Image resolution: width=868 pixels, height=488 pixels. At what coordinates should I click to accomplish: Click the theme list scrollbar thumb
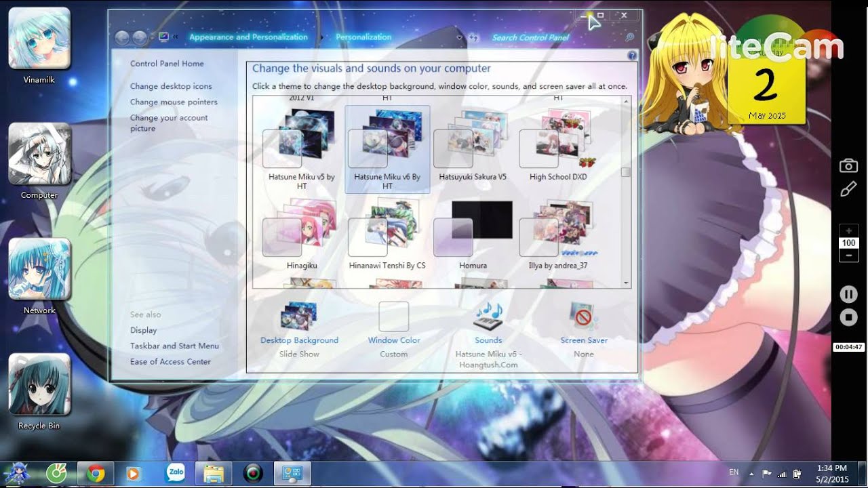[x=626, y=172]
